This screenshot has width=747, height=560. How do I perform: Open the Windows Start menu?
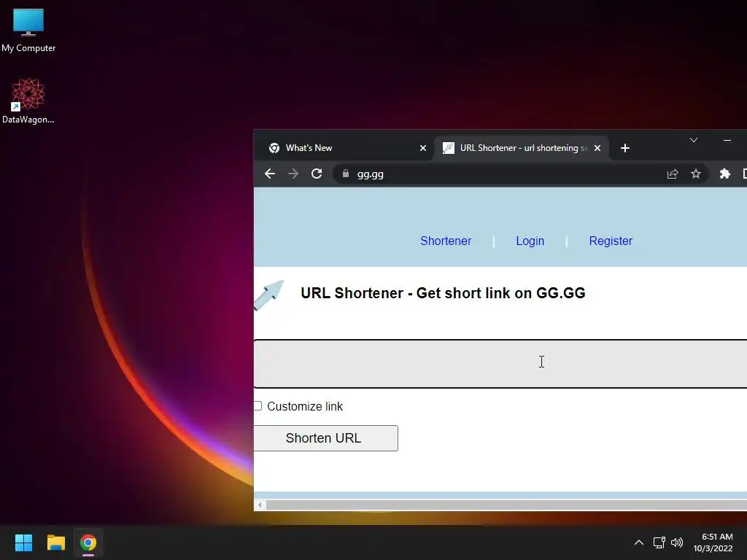23,542
